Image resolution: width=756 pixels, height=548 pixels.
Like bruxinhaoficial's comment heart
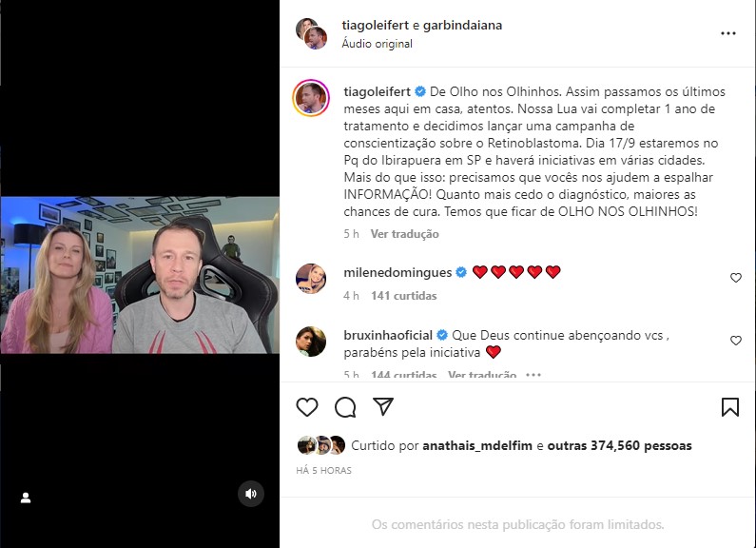pyautogui.click(x=736, y=341)
